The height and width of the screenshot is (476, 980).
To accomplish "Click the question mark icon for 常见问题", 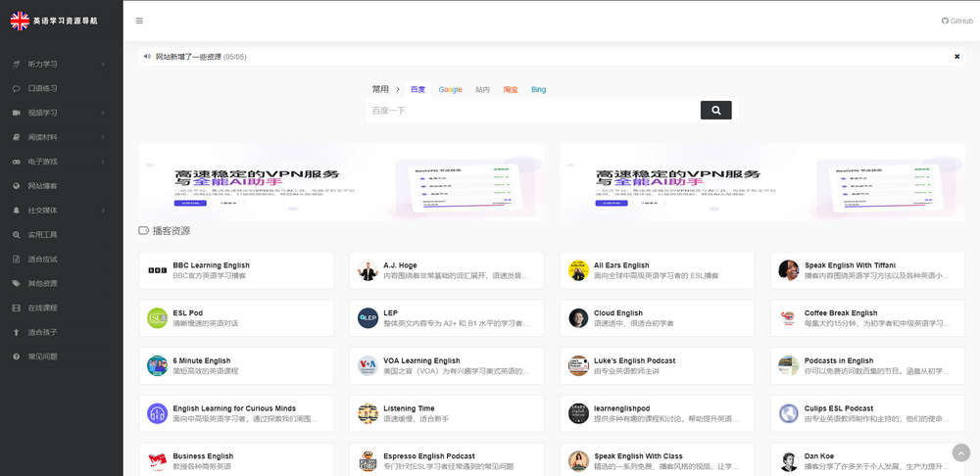I will tap(17, 357).
